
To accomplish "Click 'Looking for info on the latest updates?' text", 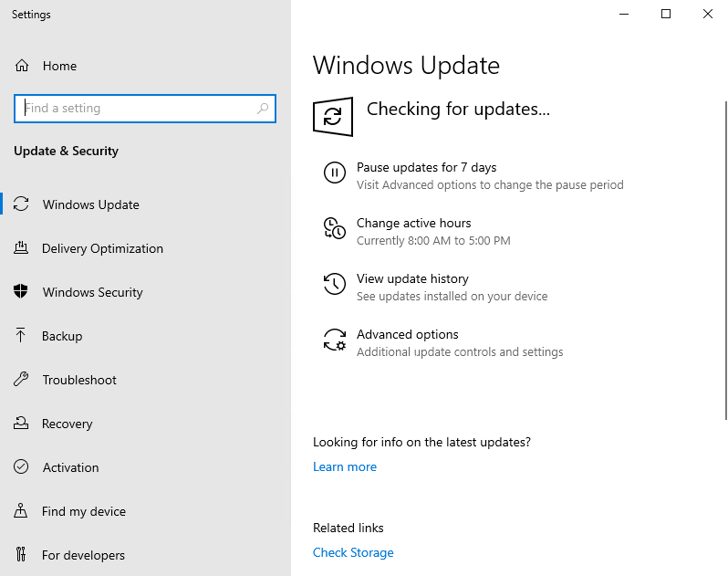I will [x=421, y=442].
